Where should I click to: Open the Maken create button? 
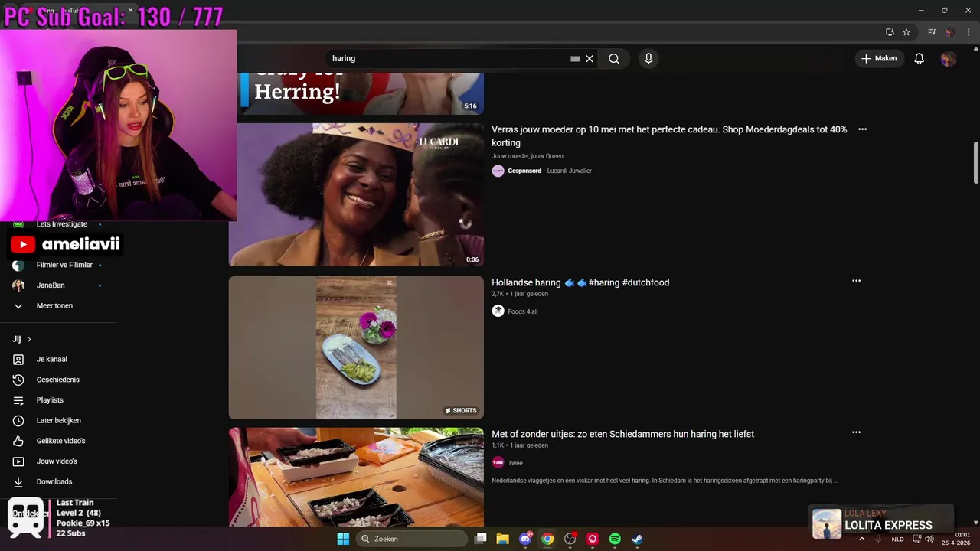point(879,59)
